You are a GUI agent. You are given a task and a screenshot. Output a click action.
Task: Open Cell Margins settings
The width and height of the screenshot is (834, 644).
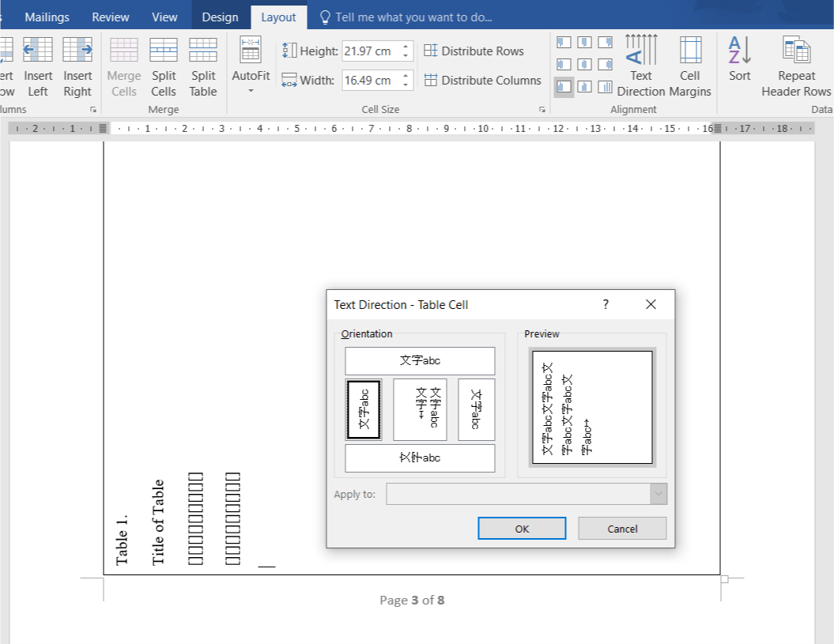690,66
